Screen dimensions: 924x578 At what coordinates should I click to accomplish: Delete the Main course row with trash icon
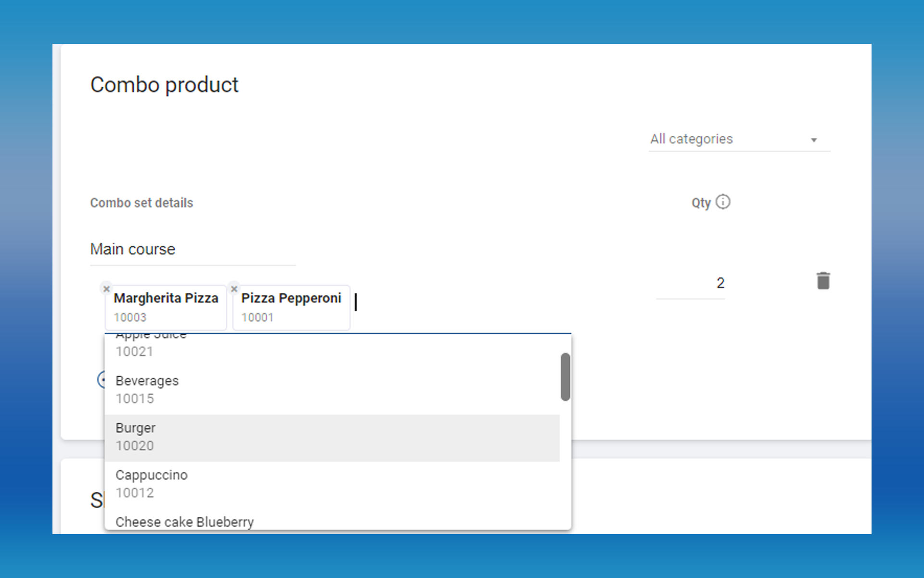(823, 281)
